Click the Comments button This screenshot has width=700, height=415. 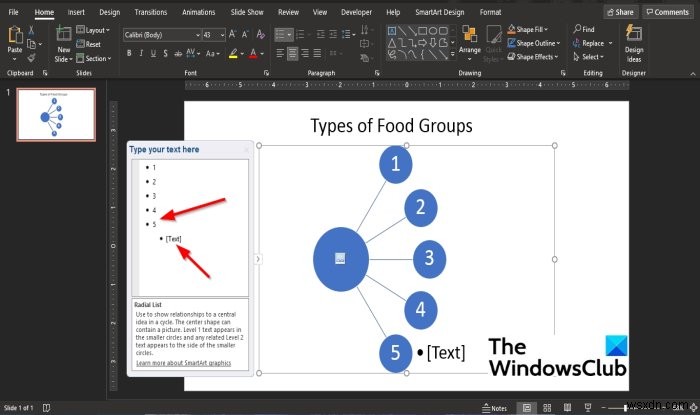click(x=668, y=12)
